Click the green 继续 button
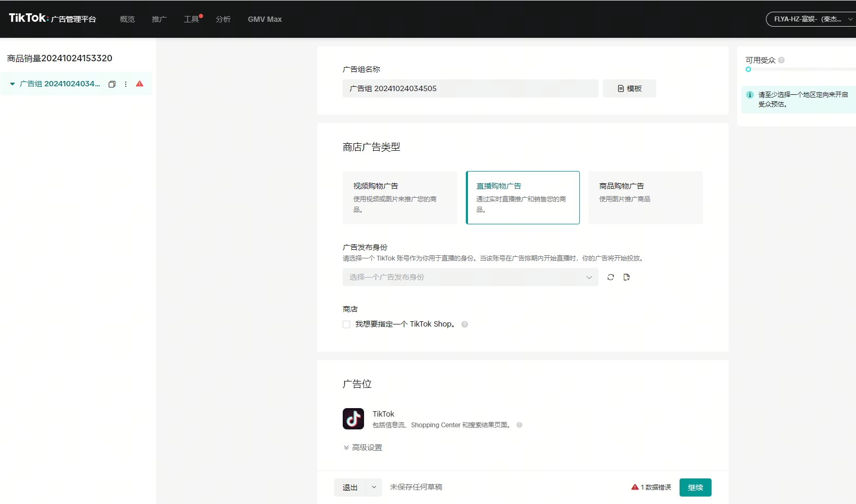 pyautogui.click(x=696, y=487)
